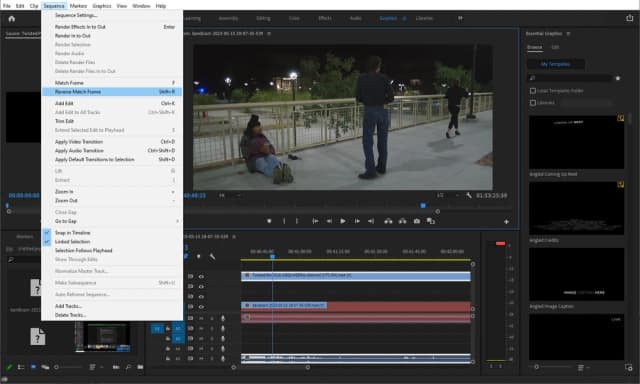Mute the audio track with the red clip
Viewport: 640px width, 384px height.
[201, 318]
